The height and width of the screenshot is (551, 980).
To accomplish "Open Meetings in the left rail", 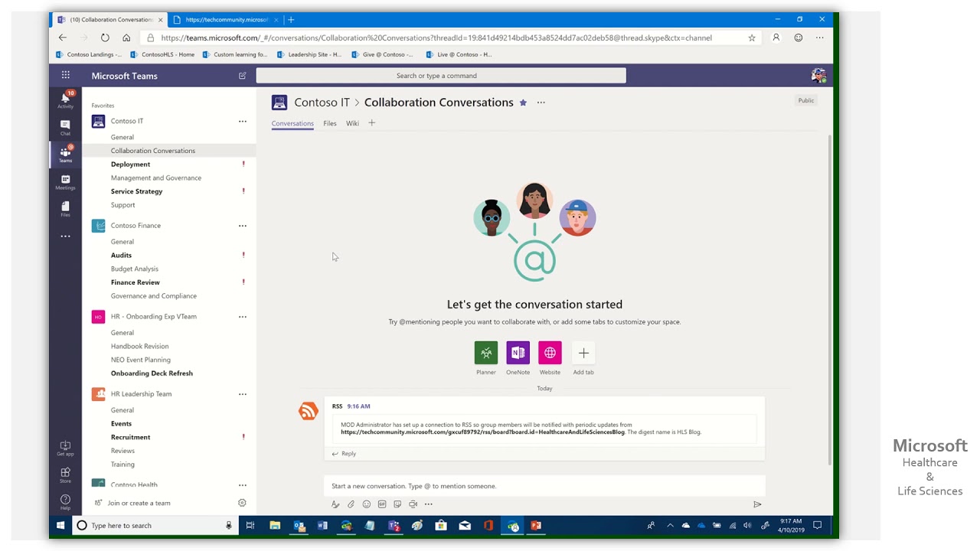I will point(65,182).
